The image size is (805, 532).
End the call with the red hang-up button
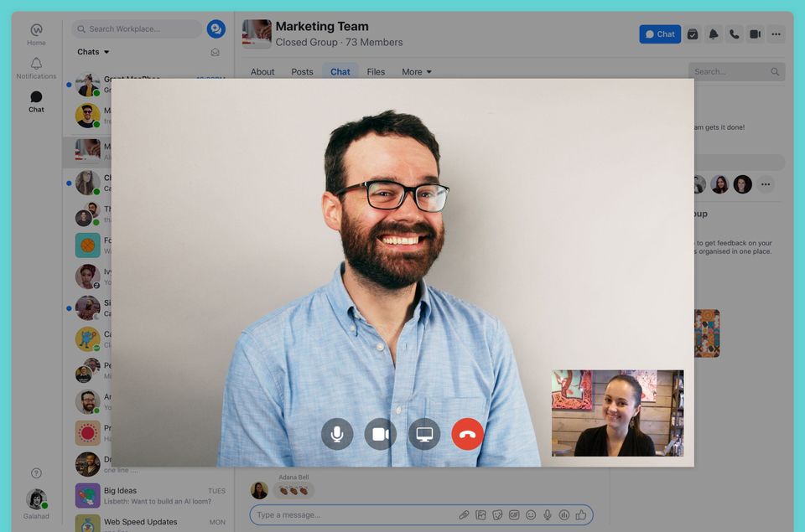click(467, 434)
